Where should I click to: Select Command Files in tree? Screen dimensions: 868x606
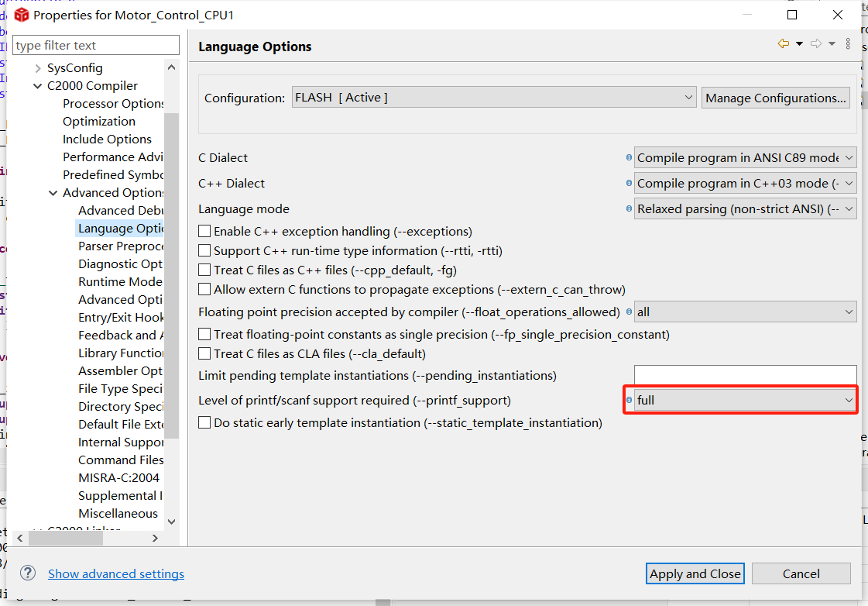click(121, 460)
